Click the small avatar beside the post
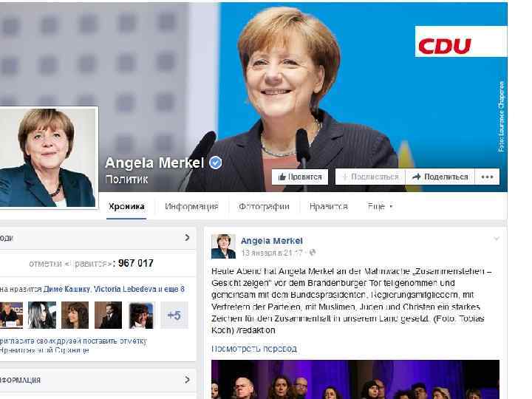532x399 pixels. coord(223,247)
